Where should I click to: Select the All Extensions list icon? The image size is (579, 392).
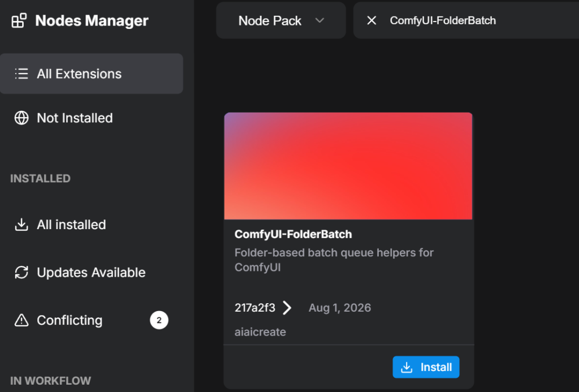(x=21, y=74)
